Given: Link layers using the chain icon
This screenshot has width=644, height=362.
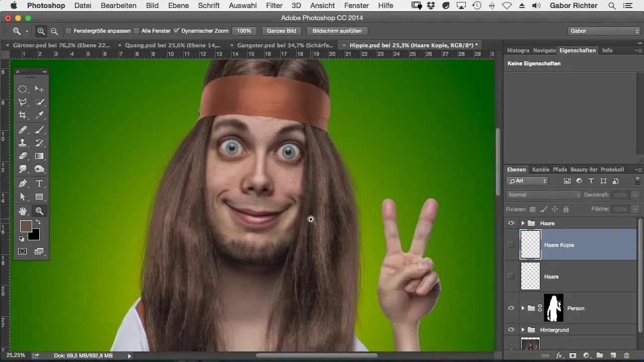Looking at the screenshot, I should pyautogui.click(x=545, y=355).
